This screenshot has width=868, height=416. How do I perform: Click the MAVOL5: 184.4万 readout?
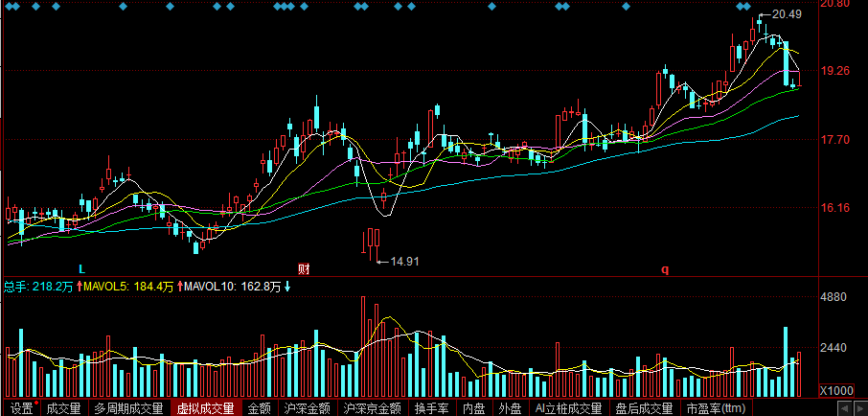pyautogui.click(x=127, y=287)
